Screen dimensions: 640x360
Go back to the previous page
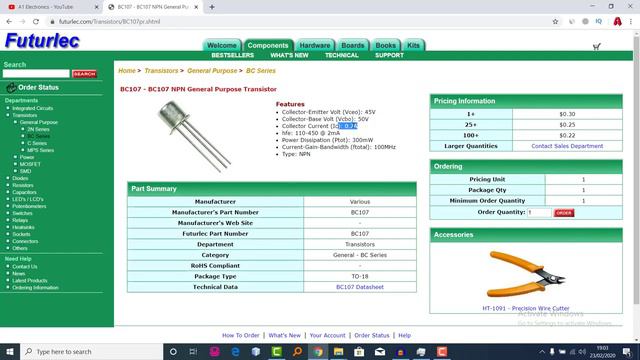tap(9, 22)
